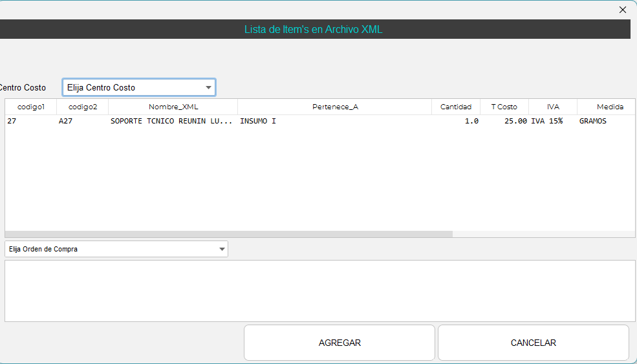Sort by the codigo1 column header

click(30, 107)
